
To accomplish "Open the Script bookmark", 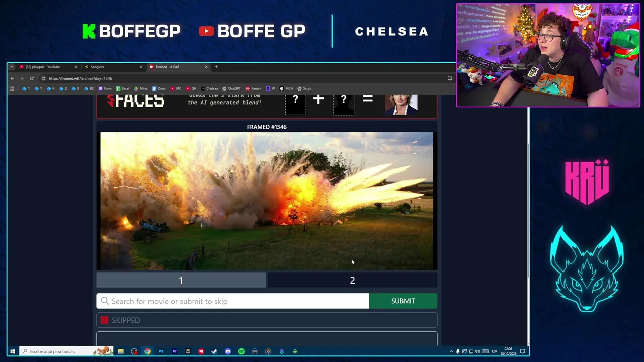I will (x=304, y=88).
